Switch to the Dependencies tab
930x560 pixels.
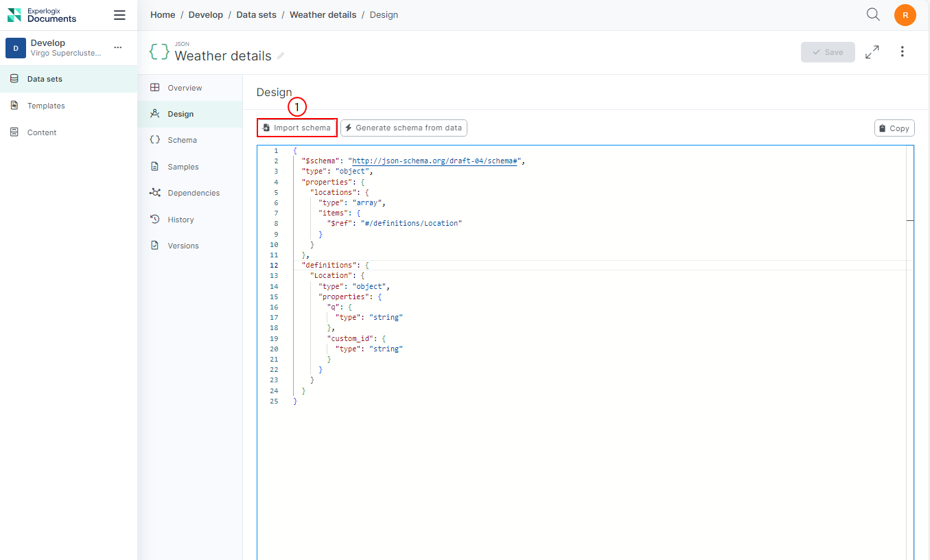190,193
